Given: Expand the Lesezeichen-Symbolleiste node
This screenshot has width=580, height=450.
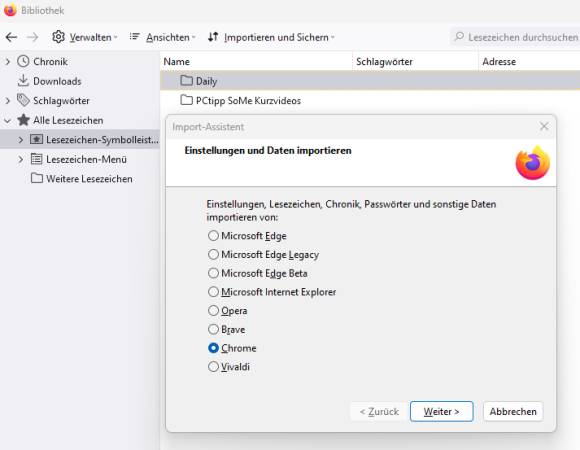Looking at the screenshot, I should coord(21,140).
